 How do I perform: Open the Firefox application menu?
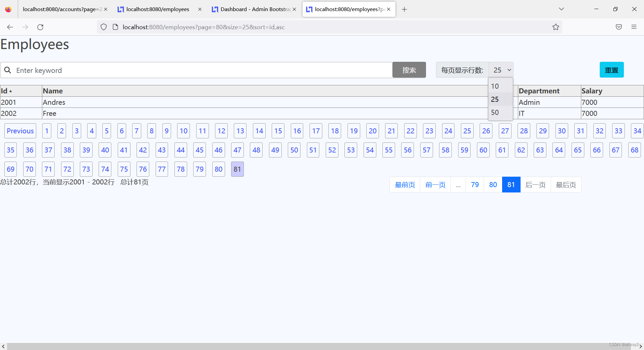pyautogui.click(x=634, y=27)
